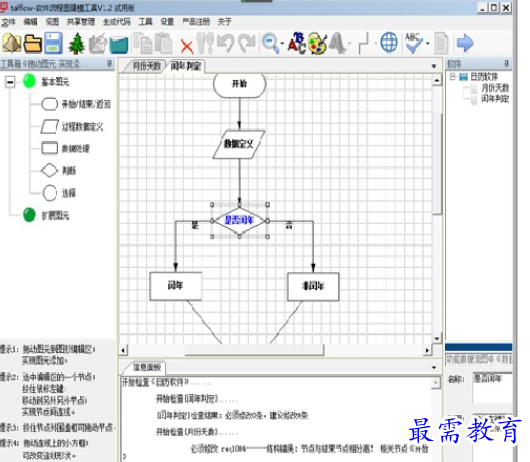The width and height of the screenshot is (530, 462).
Task: Open the message panel dropdown arrow
Action: 434,367
